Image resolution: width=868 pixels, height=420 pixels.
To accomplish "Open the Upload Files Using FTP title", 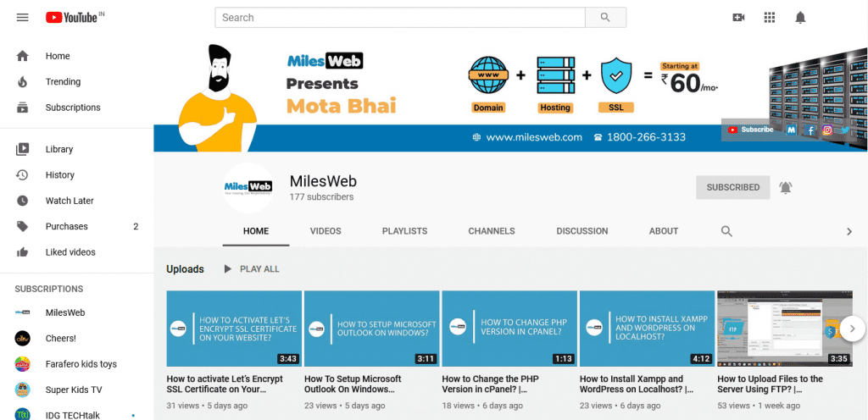I will [770, 384].
